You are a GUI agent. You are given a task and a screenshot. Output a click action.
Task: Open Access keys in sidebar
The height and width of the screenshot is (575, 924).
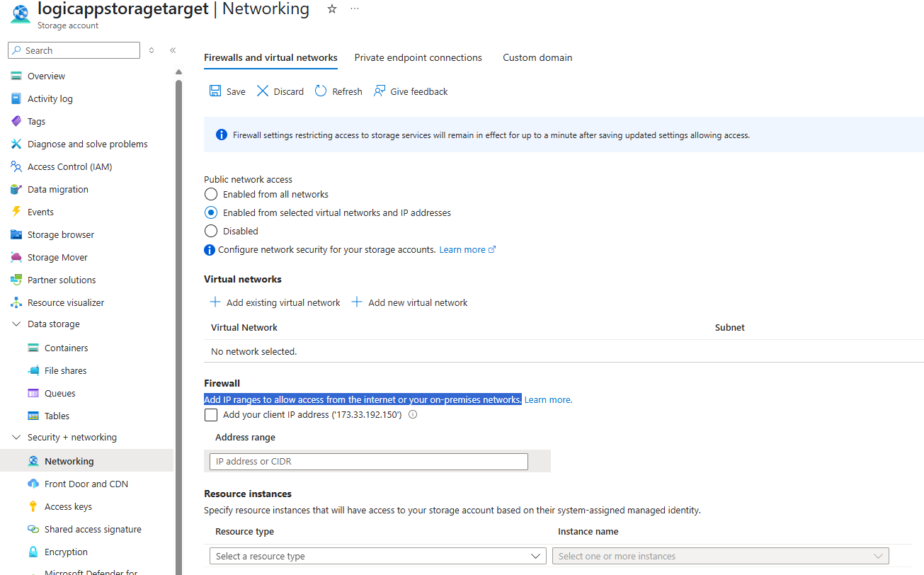68,506
